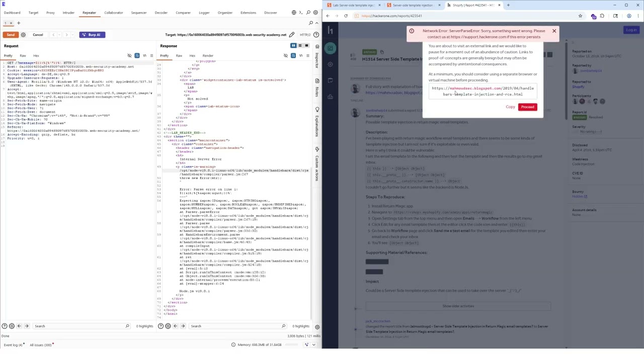Image resolution: width=644 pixels, height=362 pixels.
Task: Switch to the Proxy tab
Action: tap(50, 13)
